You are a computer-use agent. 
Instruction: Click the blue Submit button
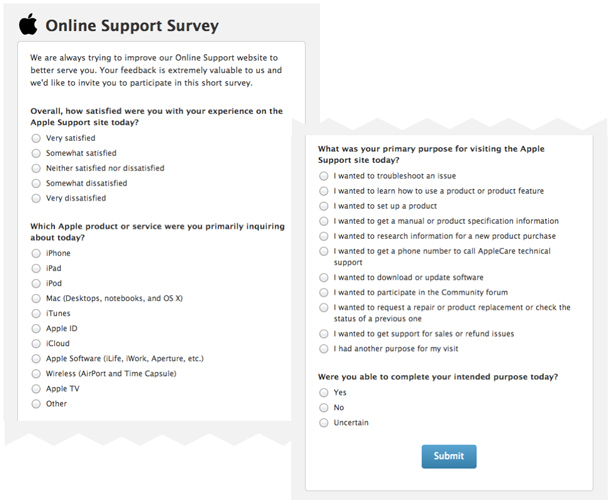pyautogui.click(x=449, y=457)
